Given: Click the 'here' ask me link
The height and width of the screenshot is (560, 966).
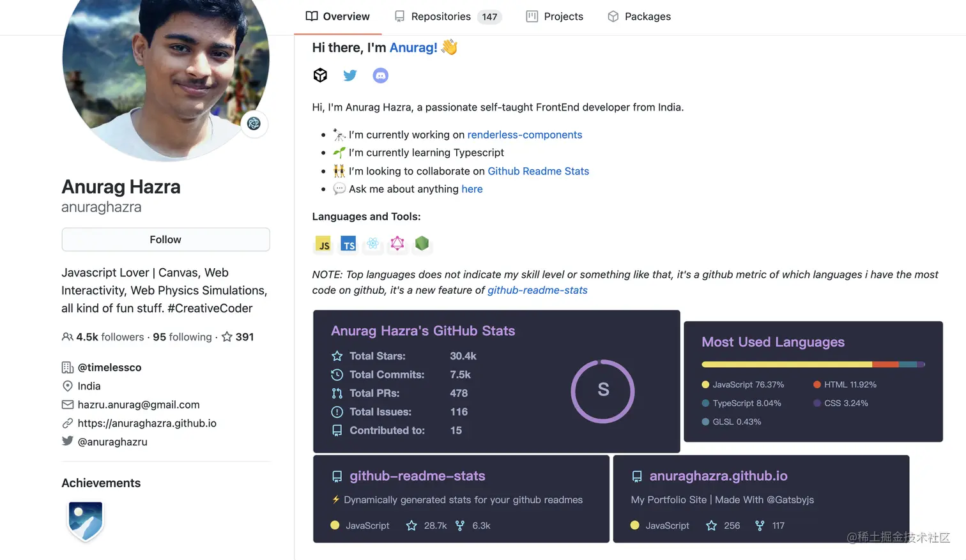Looking at the screenshot, I should pyautogui.click(x=472, y=189).
